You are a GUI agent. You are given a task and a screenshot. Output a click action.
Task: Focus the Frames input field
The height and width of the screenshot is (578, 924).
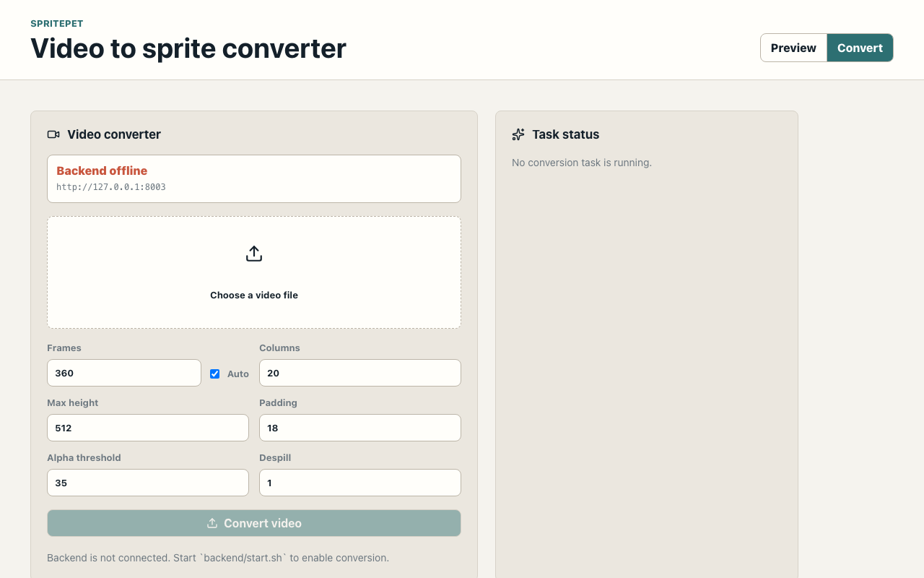point(124,373)
